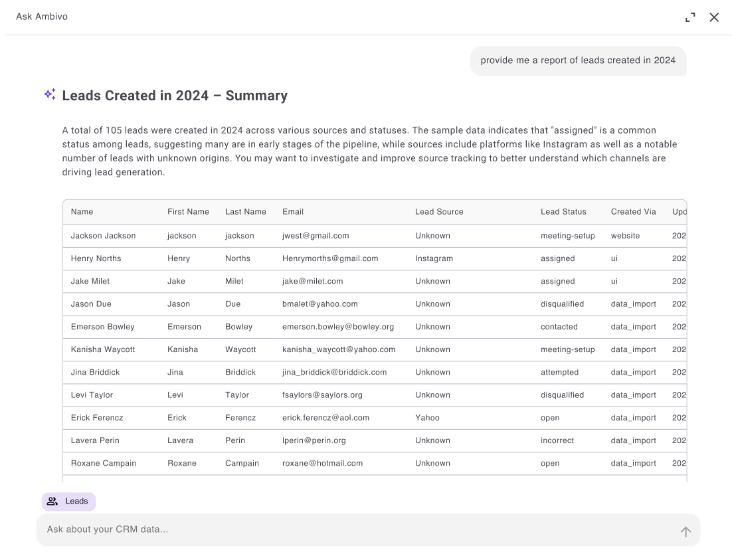The image size is (732, 560).
Task: Click the Lead Source column header
Action: coord(439,211)
